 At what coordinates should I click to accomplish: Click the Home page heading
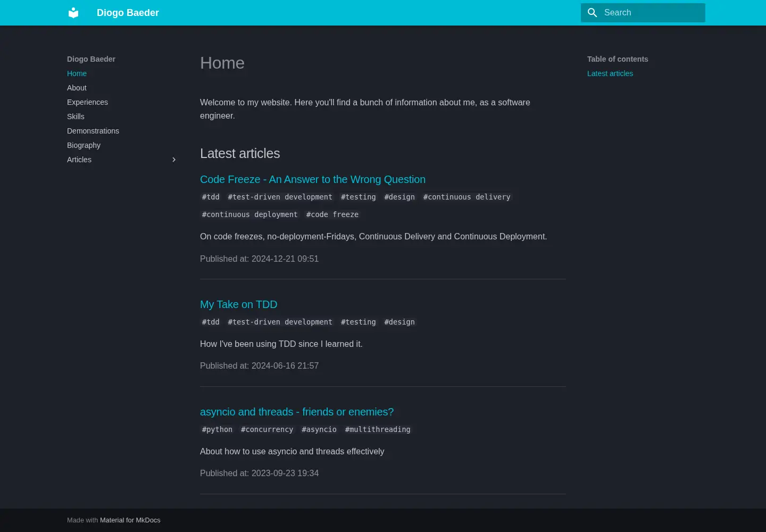222,63
